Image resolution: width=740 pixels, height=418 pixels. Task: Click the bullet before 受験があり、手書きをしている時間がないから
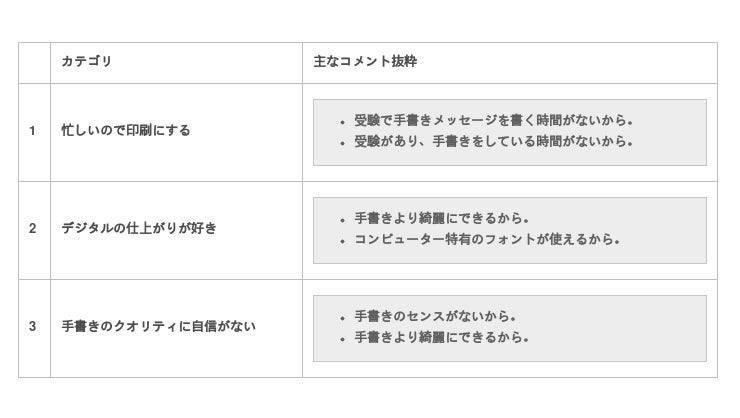[342, 143]
